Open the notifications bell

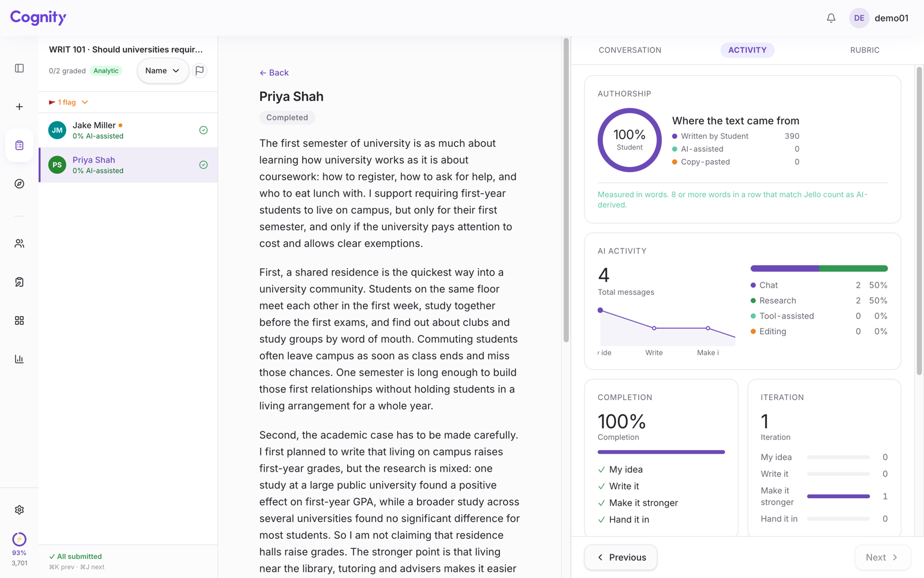[831, 18]
